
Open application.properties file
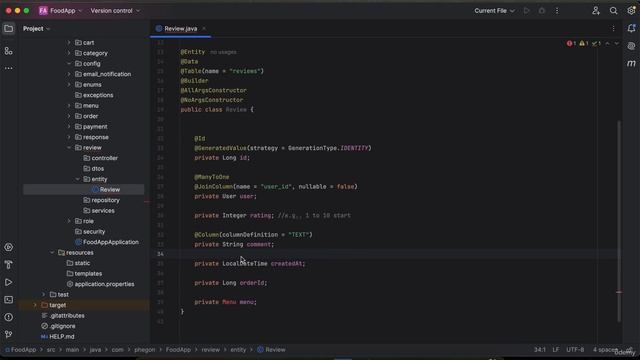[x=100, y=284]
